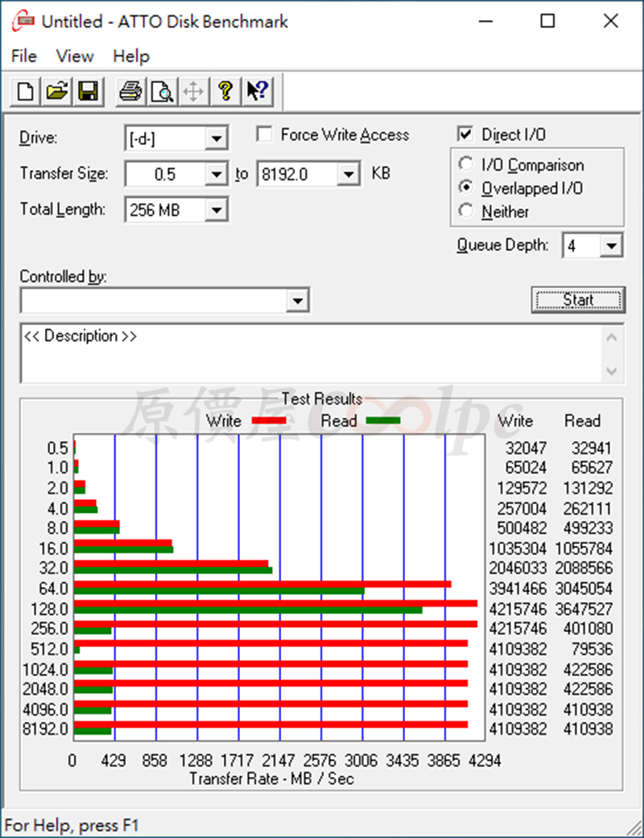Click the green Read legend swatch

click(383, 421)
